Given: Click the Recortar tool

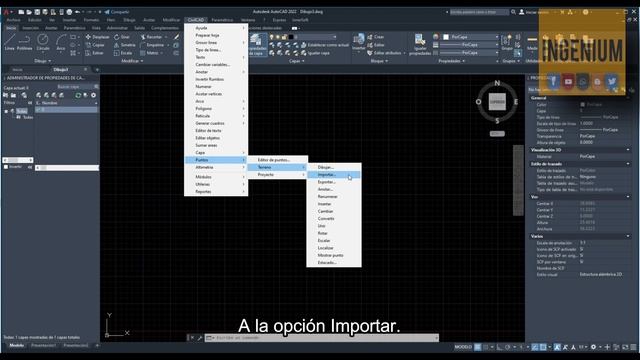Looking at the screenshot, I should tap(151, 37).
